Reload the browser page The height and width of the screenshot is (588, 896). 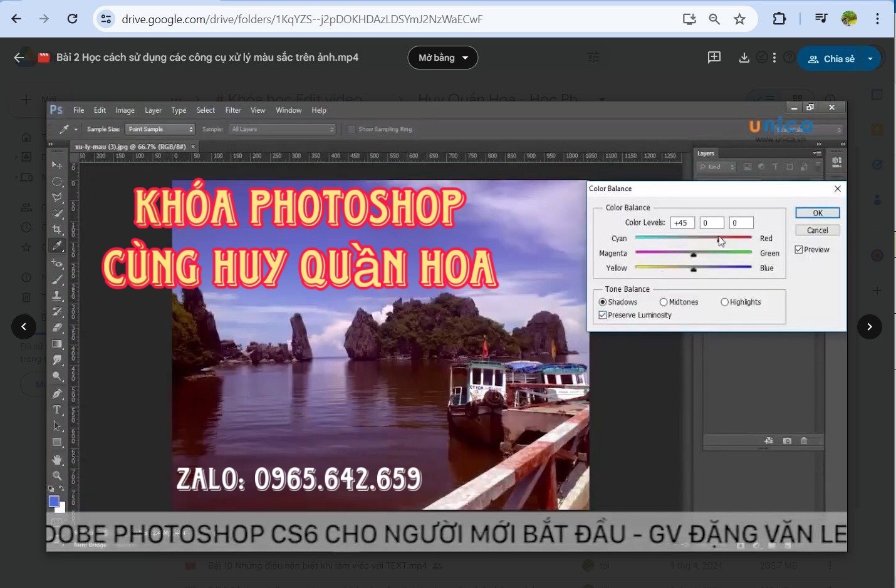(72, 19)
